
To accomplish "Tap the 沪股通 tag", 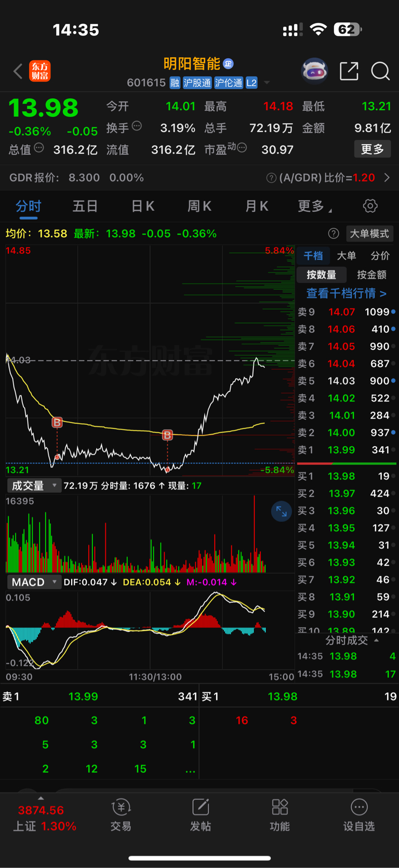I will click(x=197, y=83).
